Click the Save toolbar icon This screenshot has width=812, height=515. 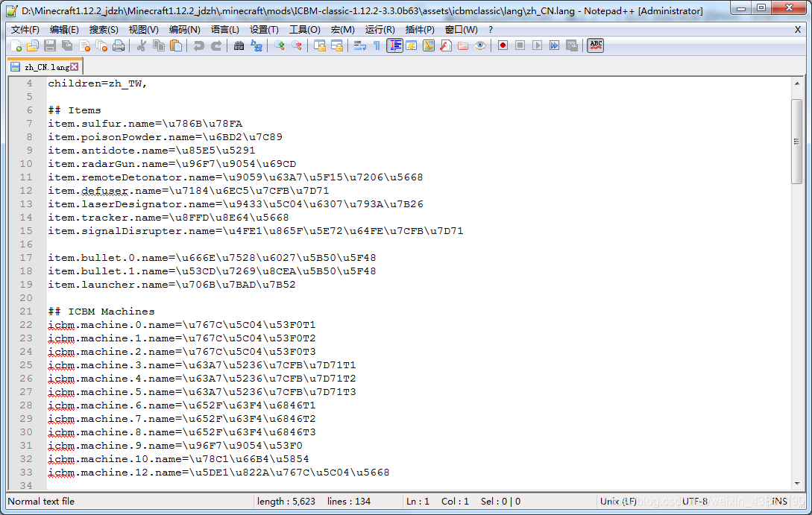(50, 46)
